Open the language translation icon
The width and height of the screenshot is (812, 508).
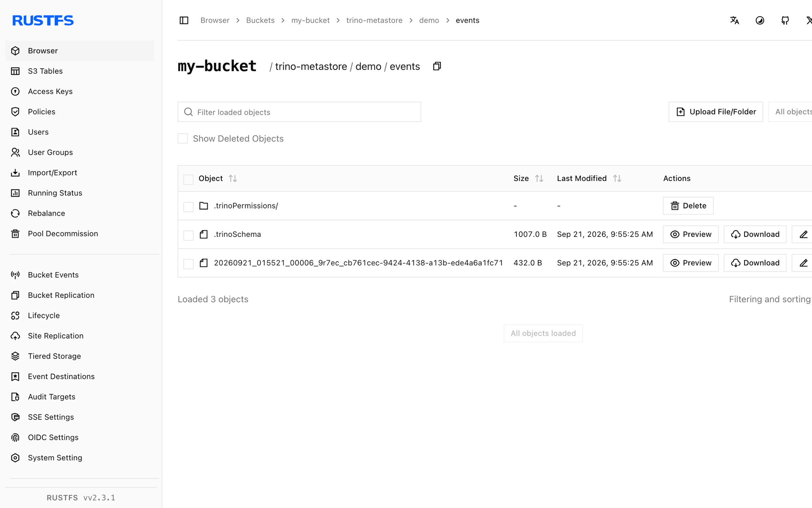[x=734, y=20]
